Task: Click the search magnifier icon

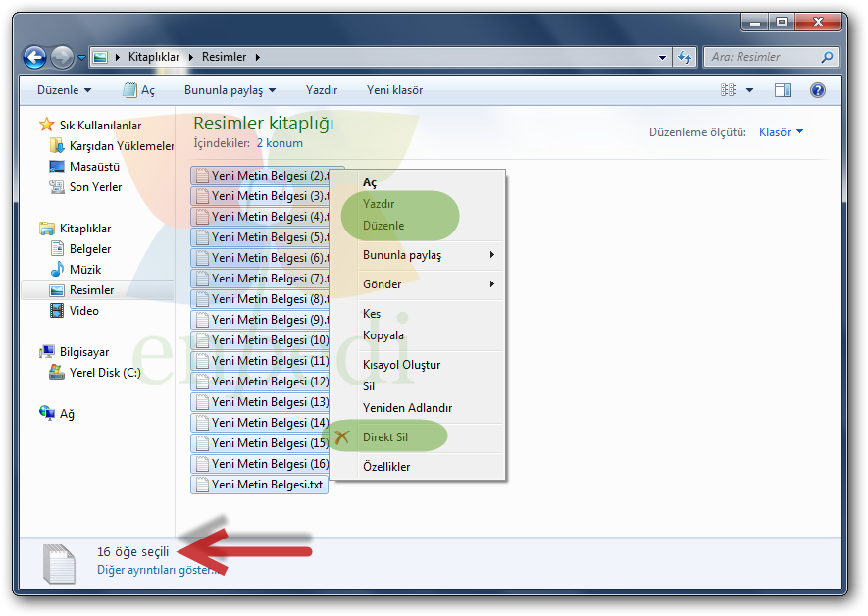Action: click(827, 57)
